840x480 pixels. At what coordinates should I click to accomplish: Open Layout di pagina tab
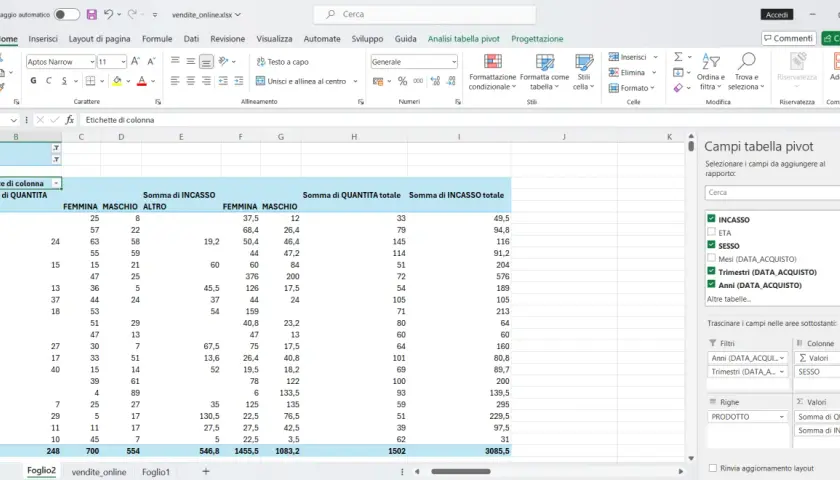tap(100, 39)
